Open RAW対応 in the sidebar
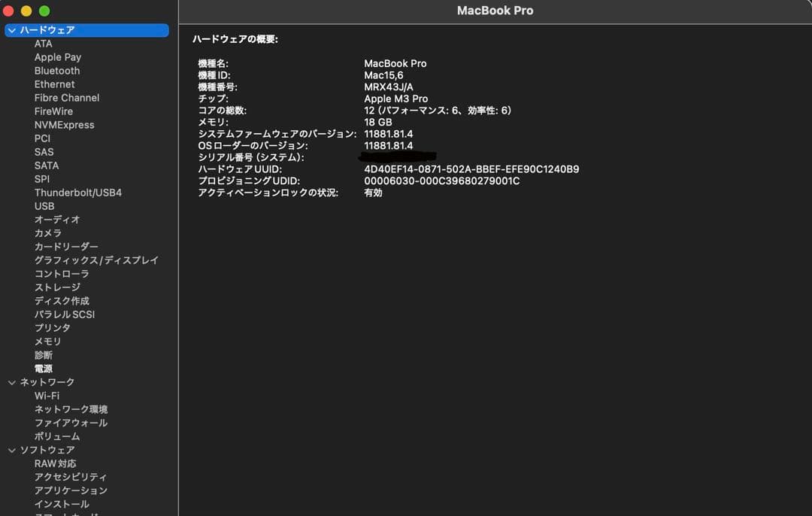Image resolution: width=812 pixels, height=516 pixels. pos(55,463)
